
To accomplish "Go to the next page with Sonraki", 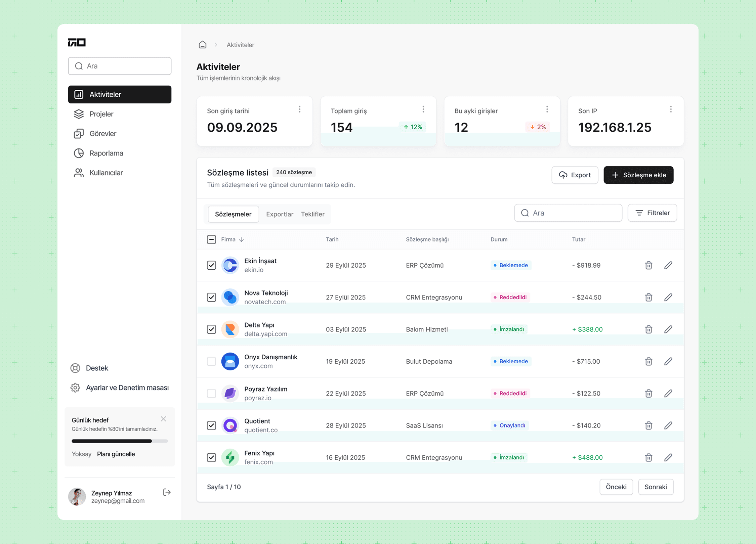I will 656,487.
